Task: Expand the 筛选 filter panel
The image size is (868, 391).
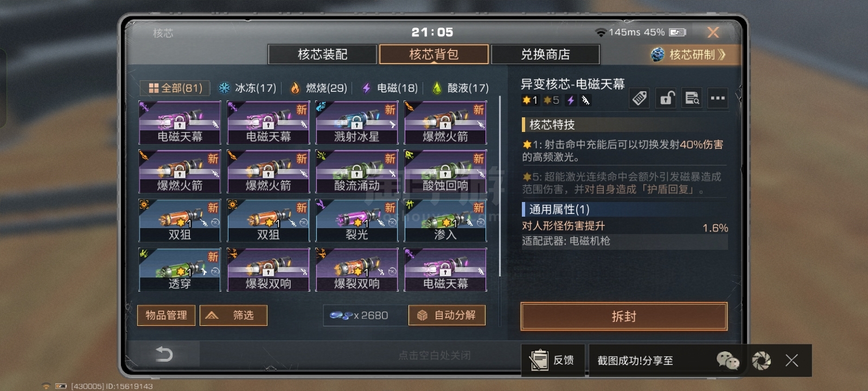Action: 233,315
